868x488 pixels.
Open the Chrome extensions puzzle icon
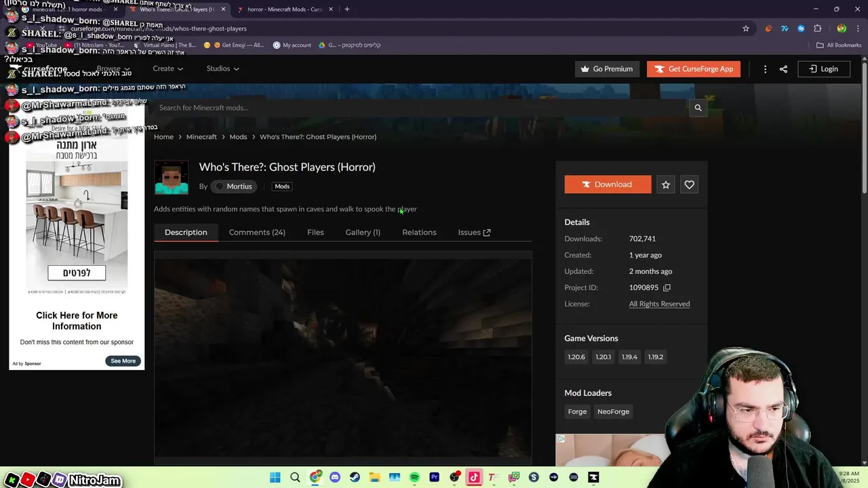click(817, 28)
